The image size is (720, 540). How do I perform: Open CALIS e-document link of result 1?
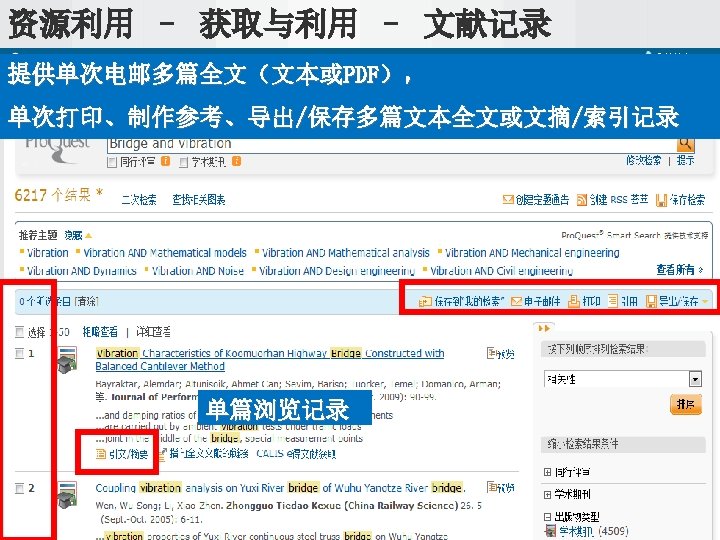tap(296, 454)
